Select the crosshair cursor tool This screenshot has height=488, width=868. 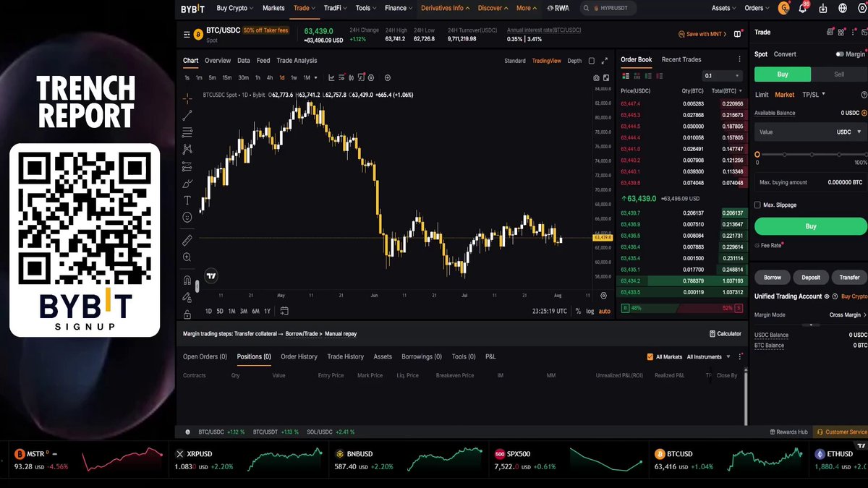pos(187,98)
